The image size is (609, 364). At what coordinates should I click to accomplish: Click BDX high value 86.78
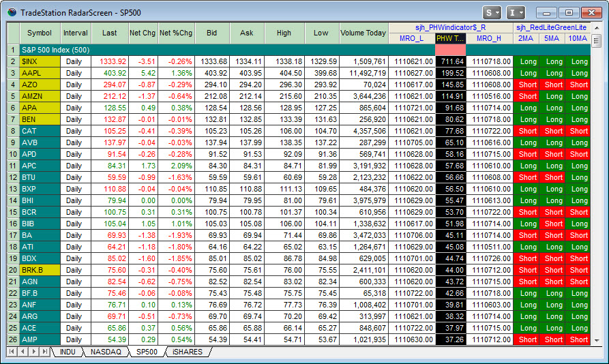coord(284,258)
